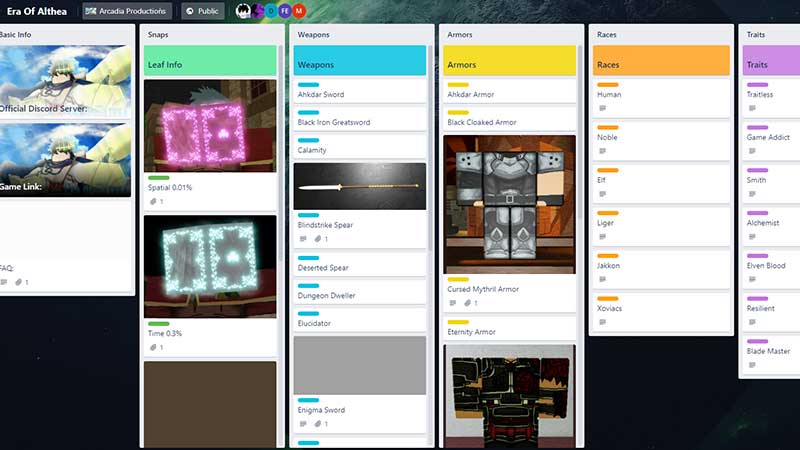Open the blue Weapons header card
Viewport: 800px width, 450px height.
360,60
